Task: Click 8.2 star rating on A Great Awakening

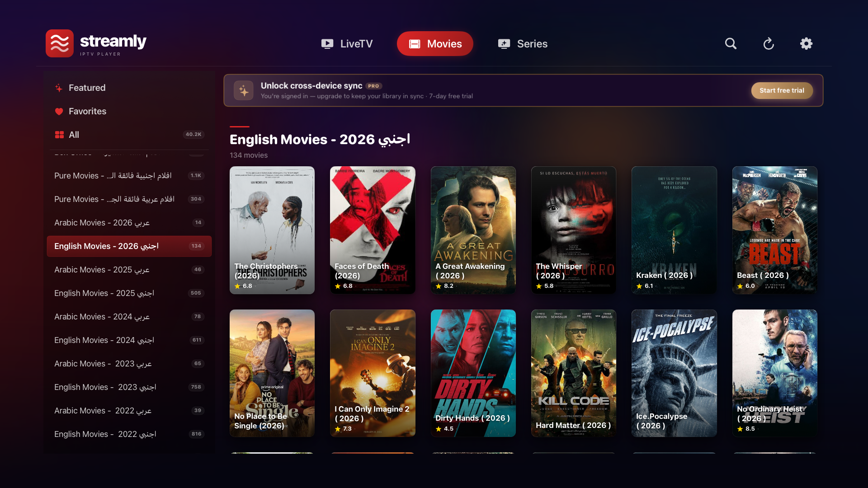Action: [444, 286]
